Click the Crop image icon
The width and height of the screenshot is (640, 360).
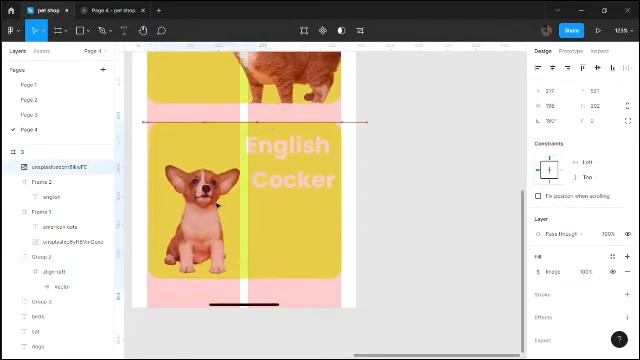(x=360, y=31)
